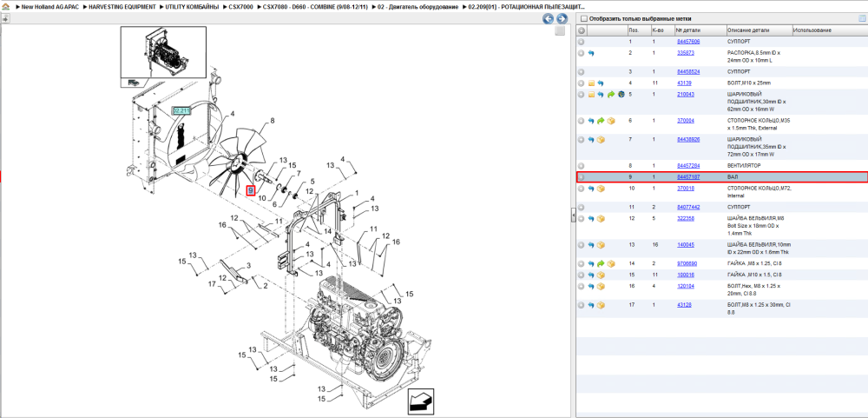Open 'CSX7080 - D660 - COMBINE' breadcrumb

(316, 7)
